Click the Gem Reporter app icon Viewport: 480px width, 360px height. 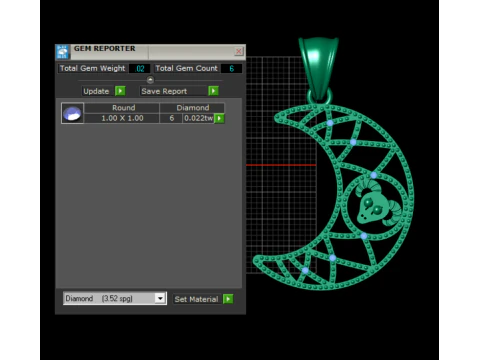(x=62, y=52)
